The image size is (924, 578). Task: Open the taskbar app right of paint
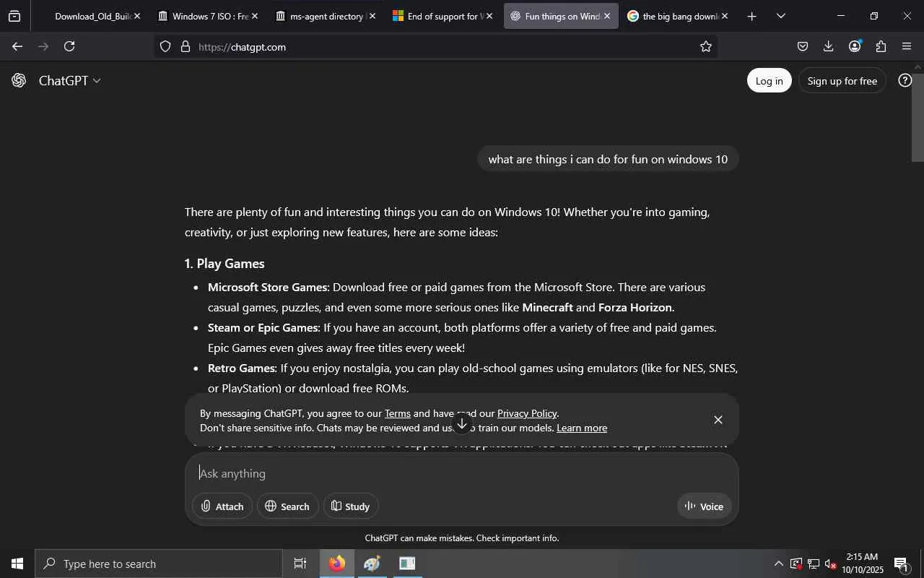click(x=407, y=564)
